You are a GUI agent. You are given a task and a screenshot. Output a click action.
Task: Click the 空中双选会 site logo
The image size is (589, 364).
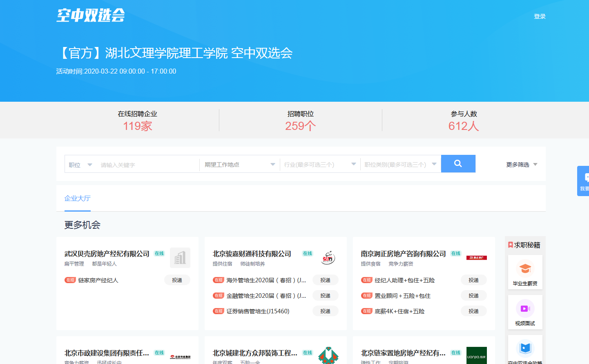91,16
